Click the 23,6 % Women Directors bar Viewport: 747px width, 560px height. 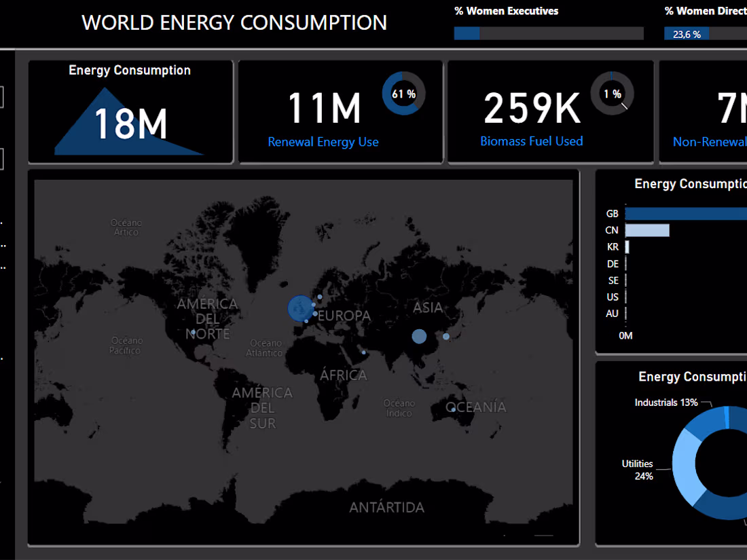pyautogui.click(x=686, y=33)
